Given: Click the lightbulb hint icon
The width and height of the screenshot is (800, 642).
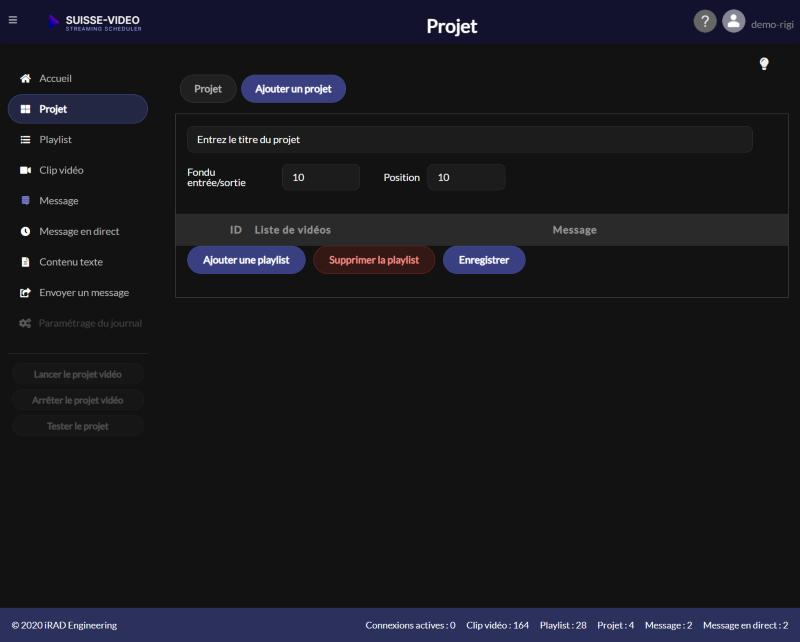Looking at the screenshot, I should click(x=764, y=64).
